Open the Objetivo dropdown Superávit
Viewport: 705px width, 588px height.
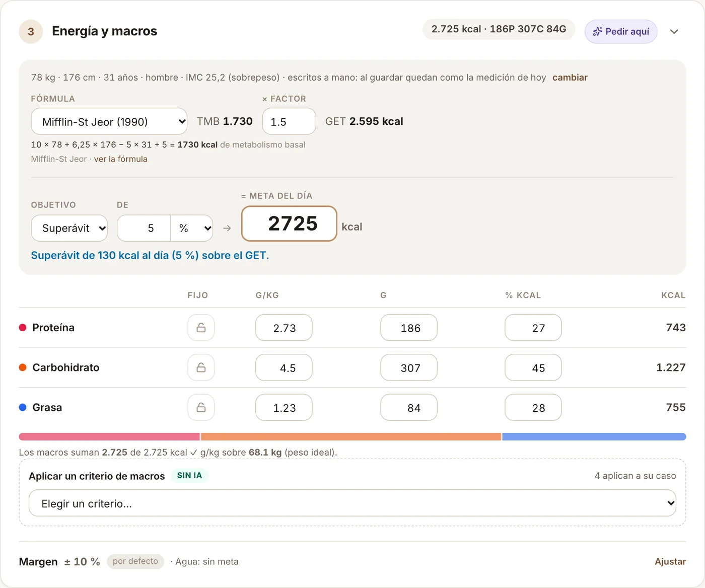(69, 228)
